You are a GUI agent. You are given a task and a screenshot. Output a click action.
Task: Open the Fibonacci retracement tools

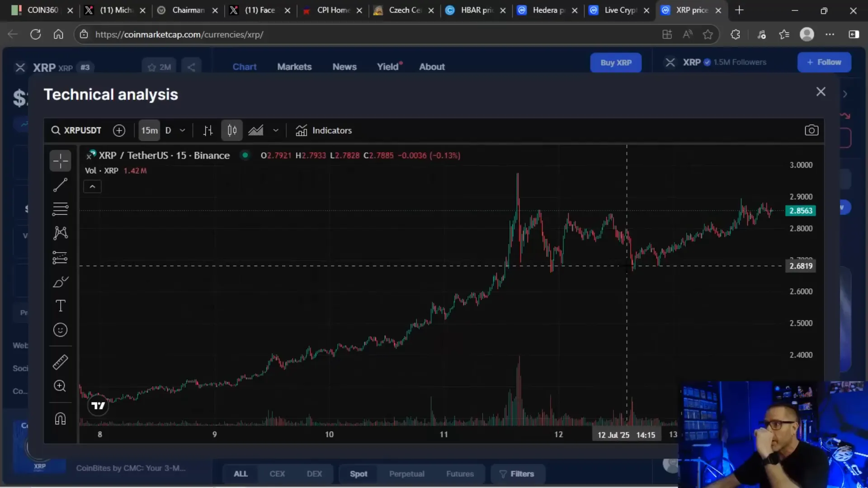coord(60,209)
